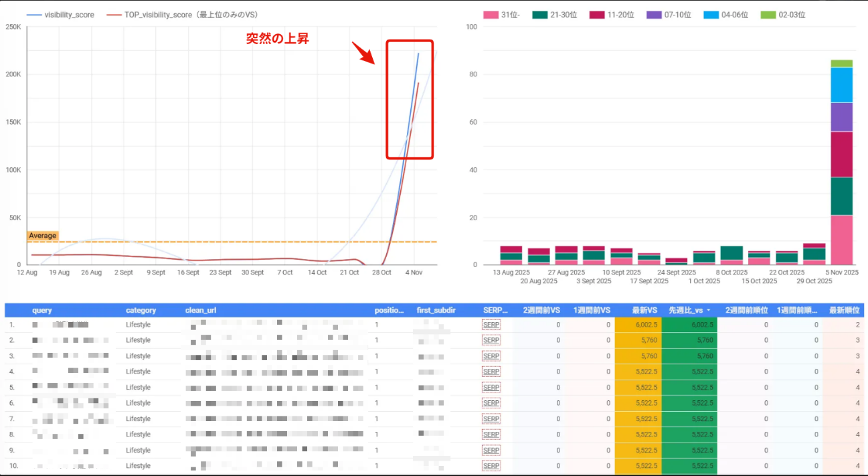Open the SERP link in row 5
Image resolution: width=868 pixels, height=476 pixels.
491,388
